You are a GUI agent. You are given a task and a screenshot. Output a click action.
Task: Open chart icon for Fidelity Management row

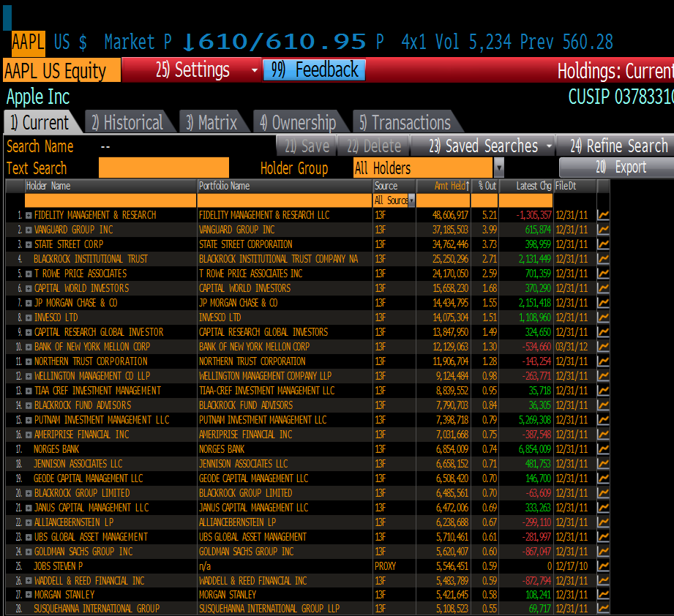pos(603,215)
